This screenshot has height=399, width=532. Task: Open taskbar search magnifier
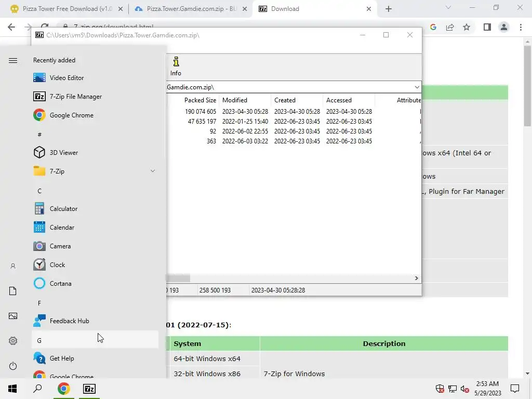tap(37, 389)
